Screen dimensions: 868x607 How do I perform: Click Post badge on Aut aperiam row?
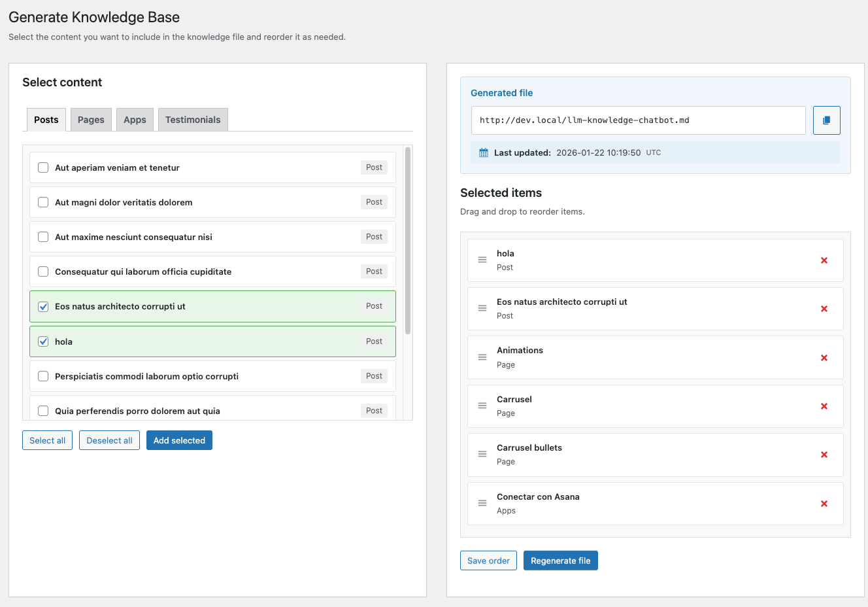(x=374, y=167)
